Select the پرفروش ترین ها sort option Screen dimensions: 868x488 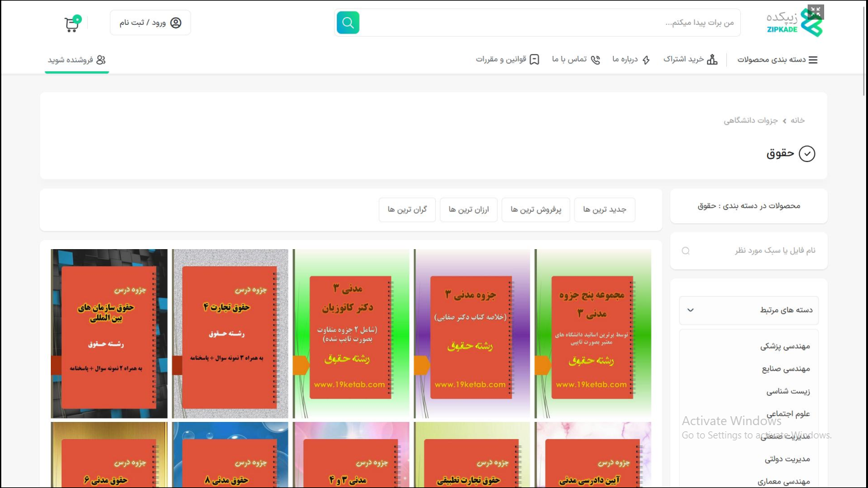coord(536,210)
